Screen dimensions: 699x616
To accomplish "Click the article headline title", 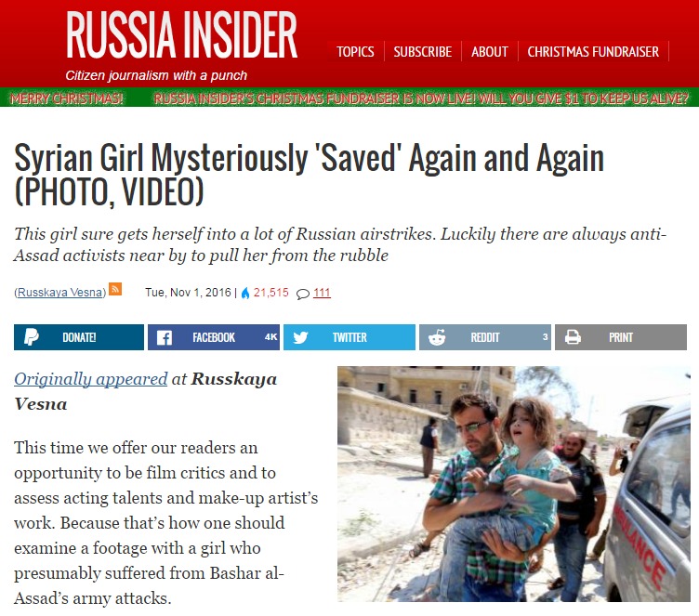I will 309,175.
